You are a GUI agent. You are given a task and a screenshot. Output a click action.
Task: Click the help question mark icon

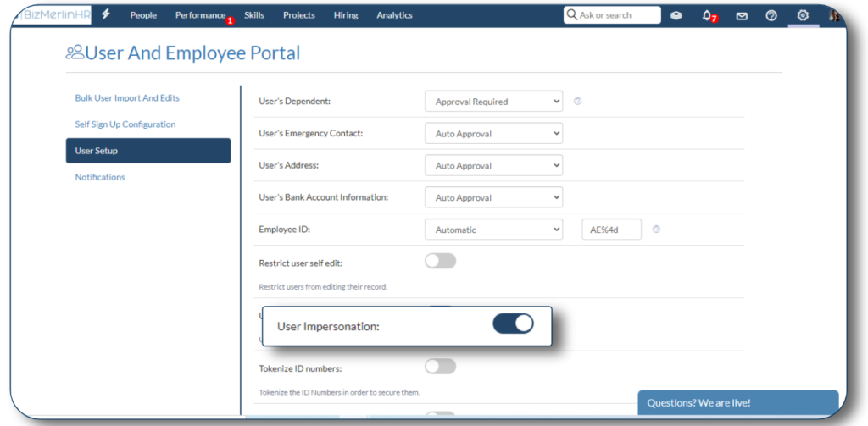771,15
